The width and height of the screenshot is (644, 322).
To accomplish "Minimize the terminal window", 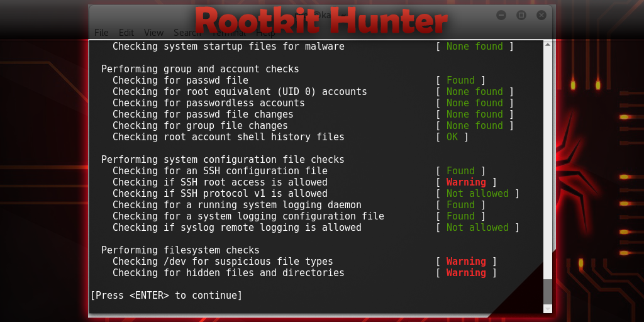I will pyautogui.click(x=501, y=15).
